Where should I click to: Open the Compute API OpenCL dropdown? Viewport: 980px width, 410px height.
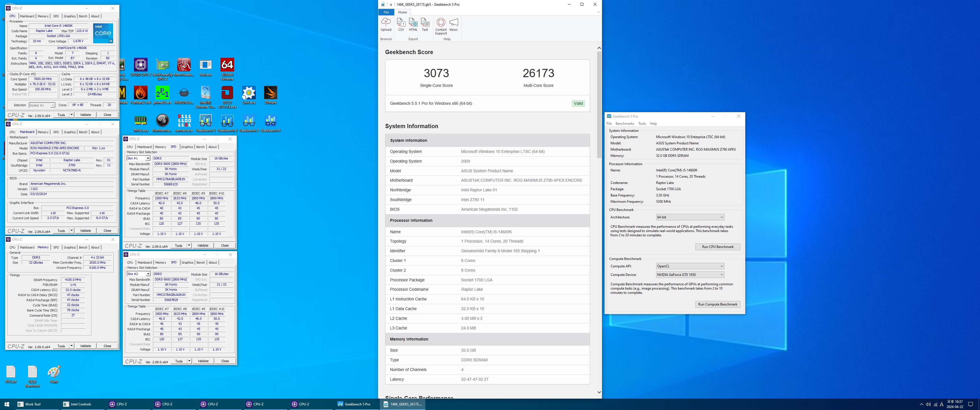tap(690, 266)
